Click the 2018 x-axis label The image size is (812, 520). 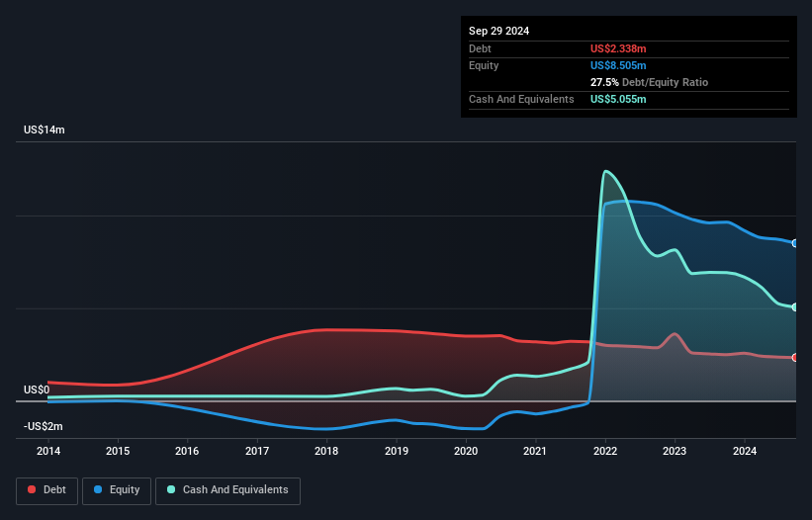(x=326, y=451)
